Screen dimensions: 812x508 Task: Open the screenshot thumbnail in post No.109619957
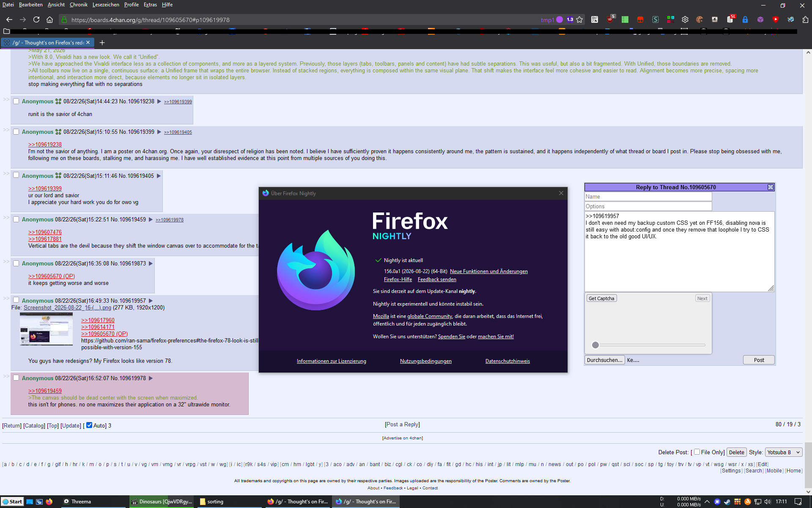tap(46, 329)
